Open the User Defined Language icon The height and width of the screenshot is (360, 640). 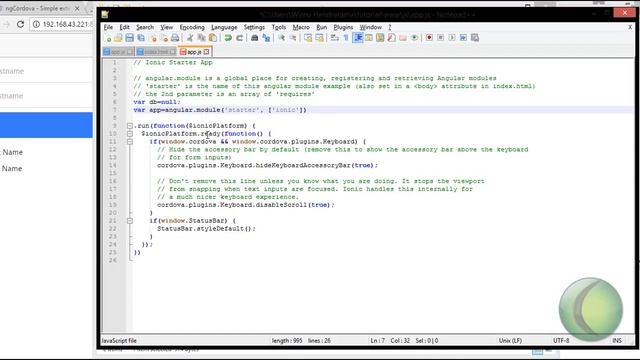[x=369, y=38]
